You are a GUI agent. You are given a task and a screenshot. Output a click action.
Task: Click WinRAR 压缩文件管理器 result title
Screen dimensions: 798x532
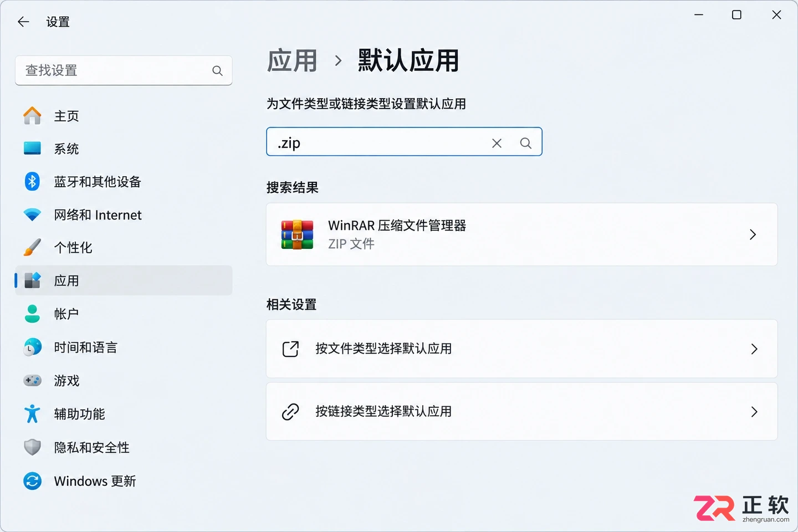[397, 226]
